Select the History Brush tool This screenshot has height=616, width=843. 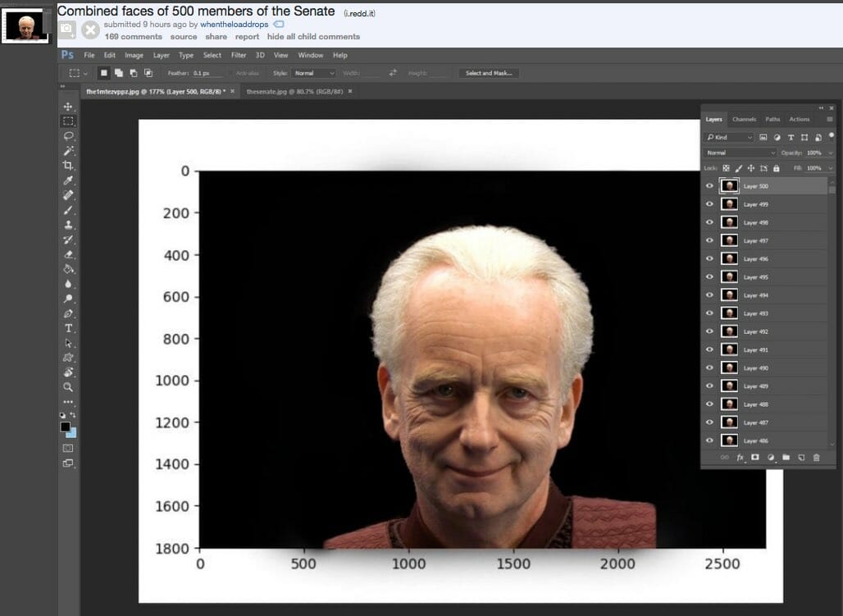click(x=68, y=240)
